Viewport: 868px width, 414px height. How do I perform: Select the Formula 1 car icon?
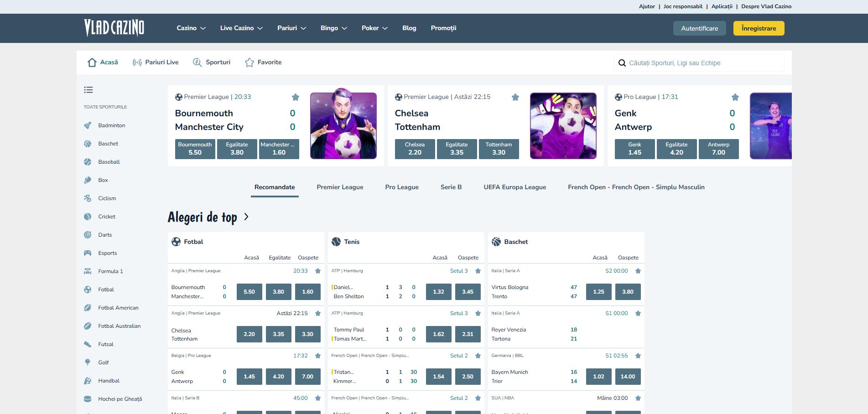(x=88, y=271)
